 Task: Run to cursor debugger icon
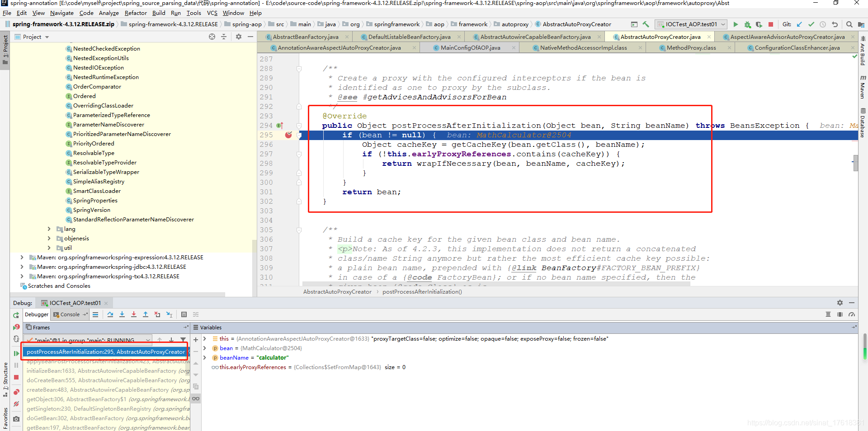(x=169, y=314)
